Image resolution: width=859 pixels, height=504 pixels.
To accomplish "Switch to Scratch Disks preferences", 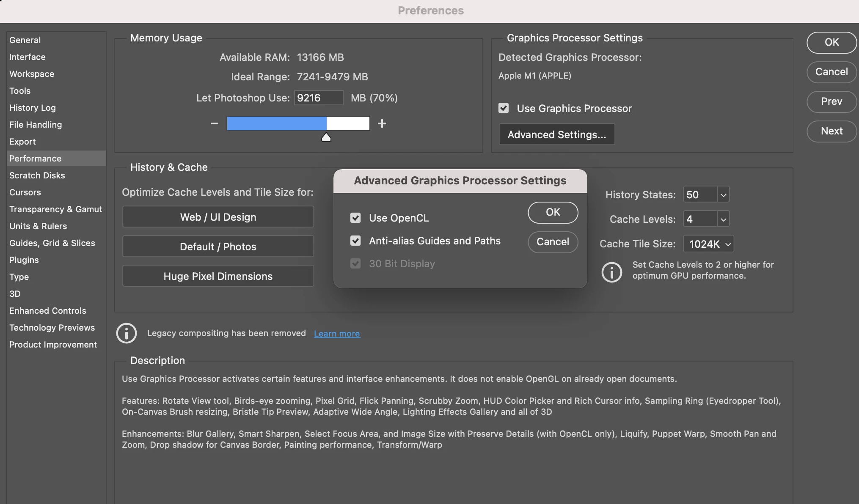I will (37, 175).
